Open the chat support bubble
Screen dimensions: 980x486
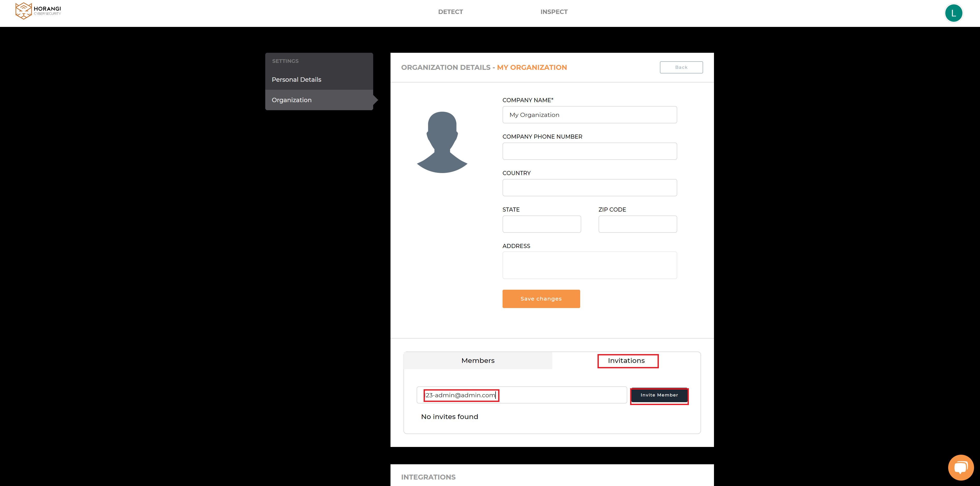[x=961, y=467]
